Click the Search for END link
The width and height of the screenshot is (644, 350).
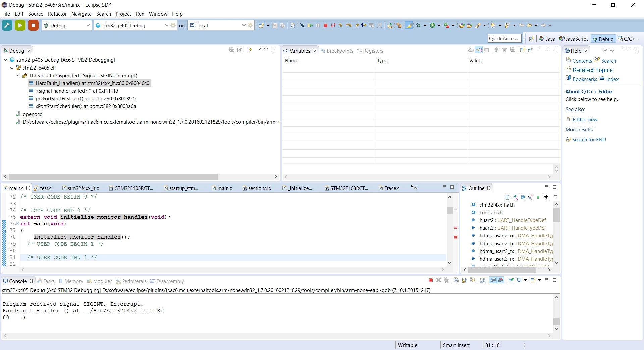tap(589, 140)
